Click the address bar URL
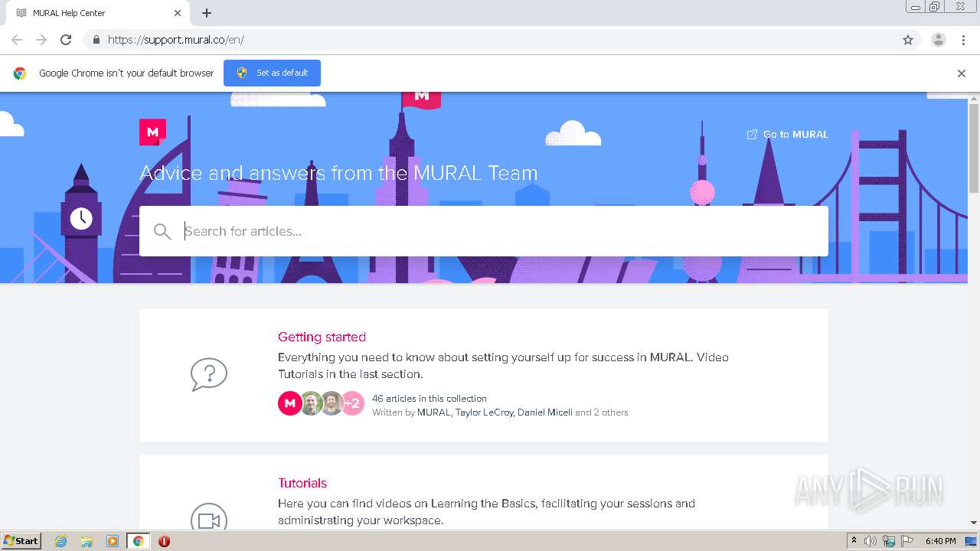 click(176, 40)
